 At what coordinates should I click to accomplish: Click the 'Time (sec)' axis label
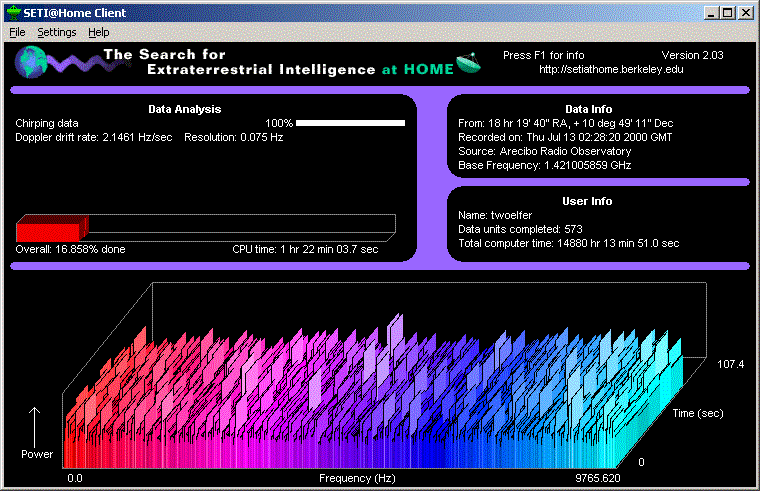[x=698, y=413]
